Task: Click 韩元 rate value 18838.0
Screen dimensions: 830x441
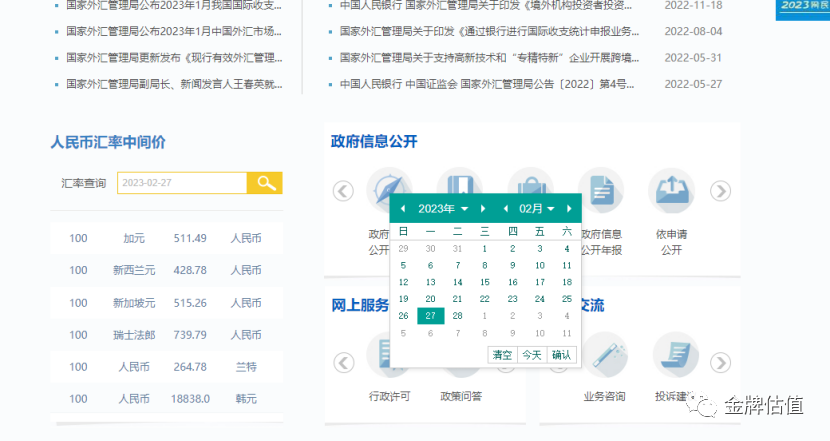Action: (190, 399)
